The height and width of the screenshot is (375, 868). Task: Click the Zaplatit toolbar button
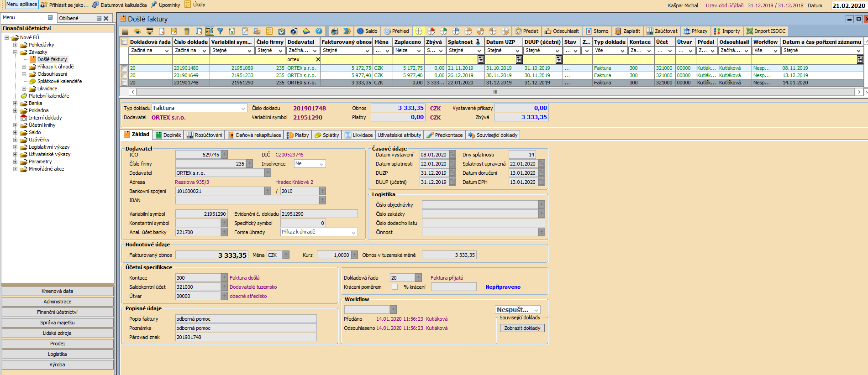627,31
